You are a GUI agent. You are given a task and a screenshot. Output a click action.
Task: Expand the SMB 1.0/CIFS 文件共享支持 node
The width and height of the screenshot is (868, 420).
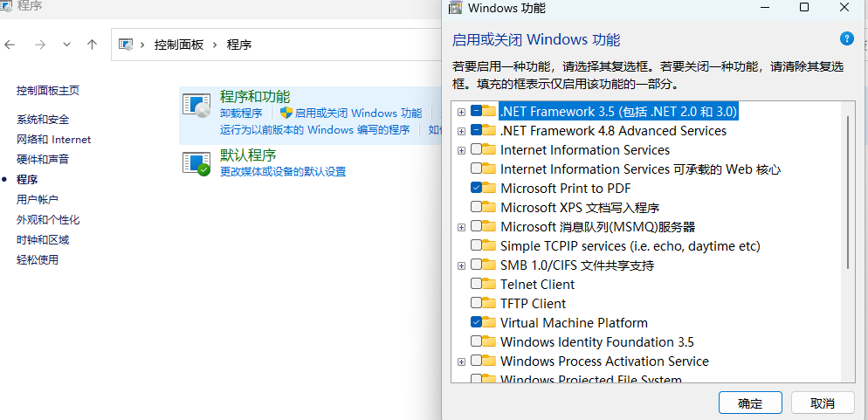pos(461,265)
